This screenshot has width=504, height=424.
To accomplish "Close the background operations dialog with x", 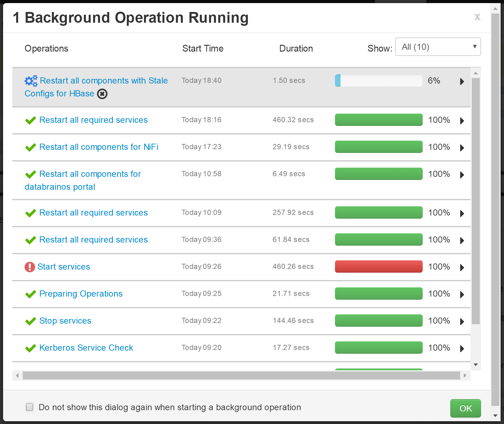I will (477, 17).
